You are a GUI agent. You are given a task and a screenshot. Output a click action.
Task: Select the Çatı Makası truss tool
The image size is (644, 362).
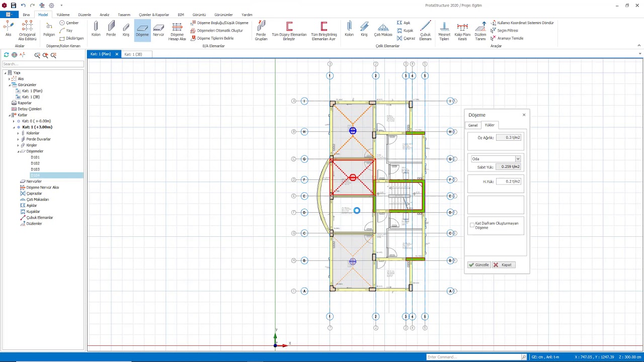tap(383, 30)
